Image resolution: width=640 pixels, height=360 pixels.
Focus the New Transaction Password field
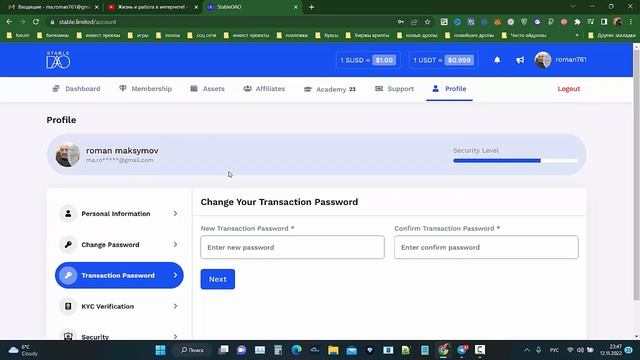292,247
